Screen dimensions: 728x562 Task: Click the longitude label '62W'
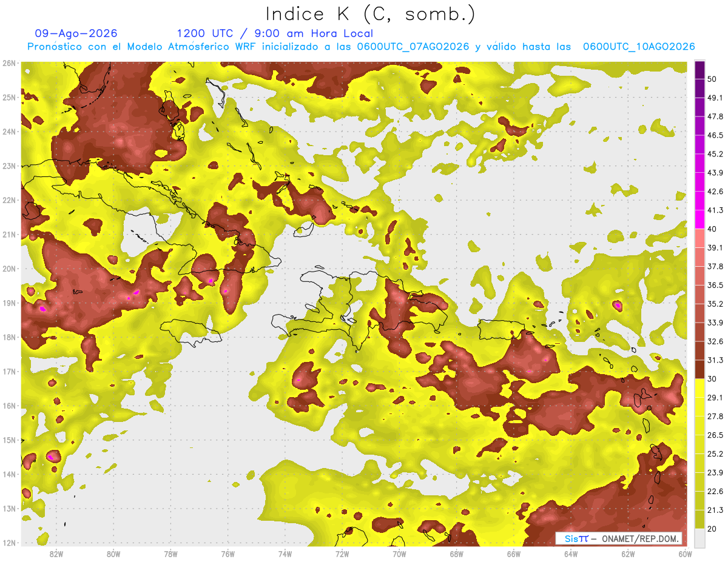629,554
